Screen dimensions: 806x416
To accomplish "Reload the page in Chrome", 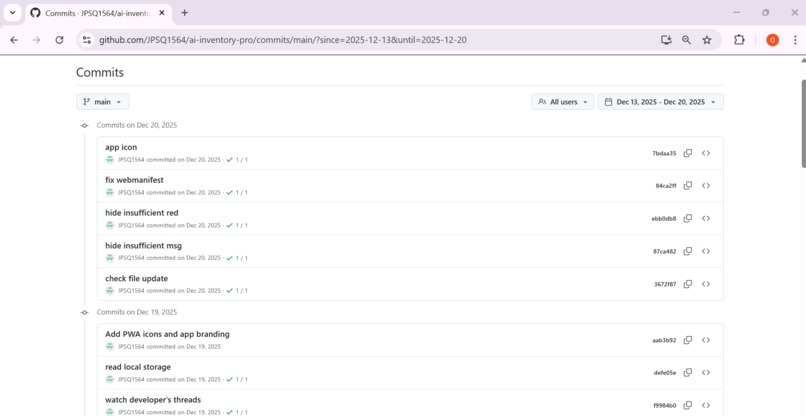I will 59,40.
